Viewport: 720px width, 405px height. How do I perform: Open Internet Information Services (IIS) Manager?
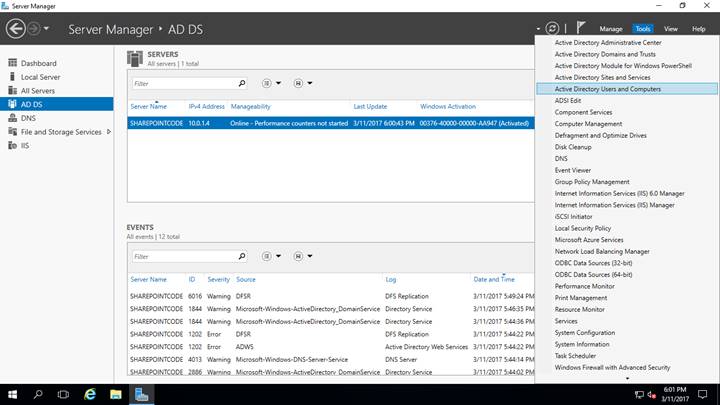point(614,205)
